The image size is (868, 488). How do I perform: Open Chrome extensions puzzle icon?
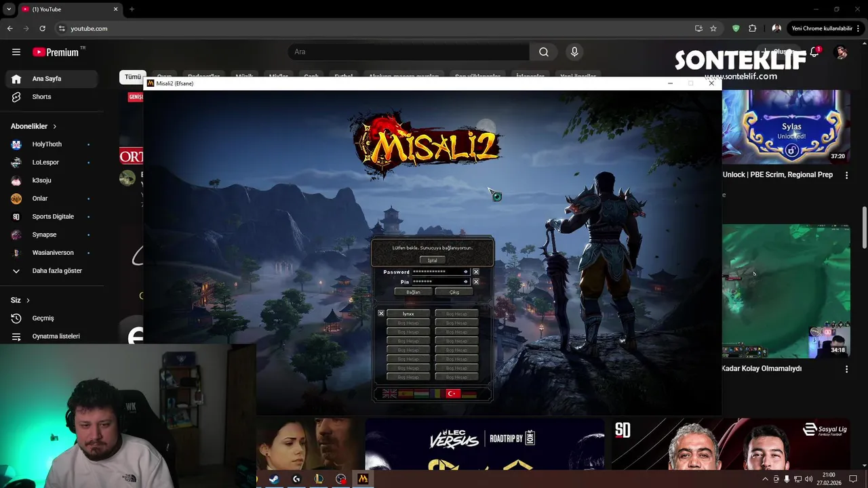click(x=752, y=28)
